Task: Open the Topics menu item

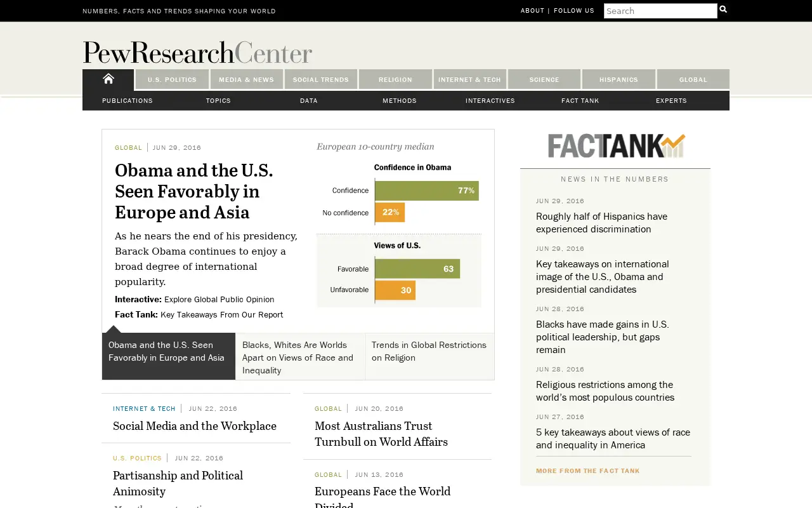Action: [218, 100]
